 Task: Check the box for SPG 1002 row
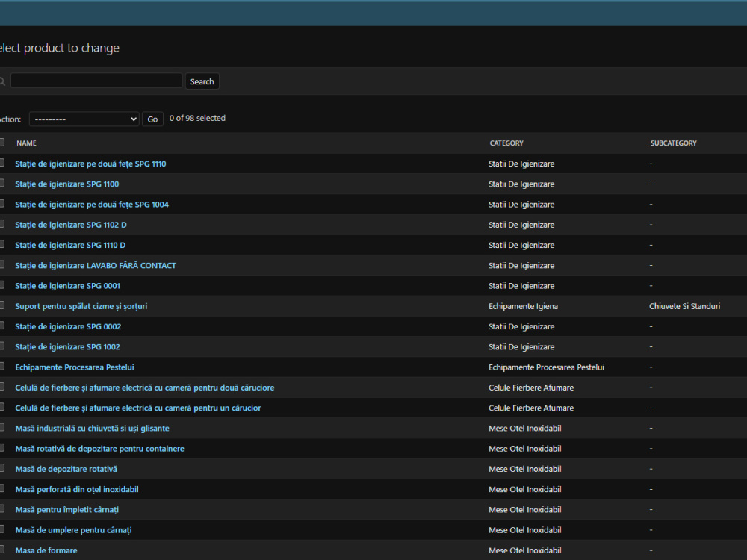pyautogui.click(x=1, y=346)
